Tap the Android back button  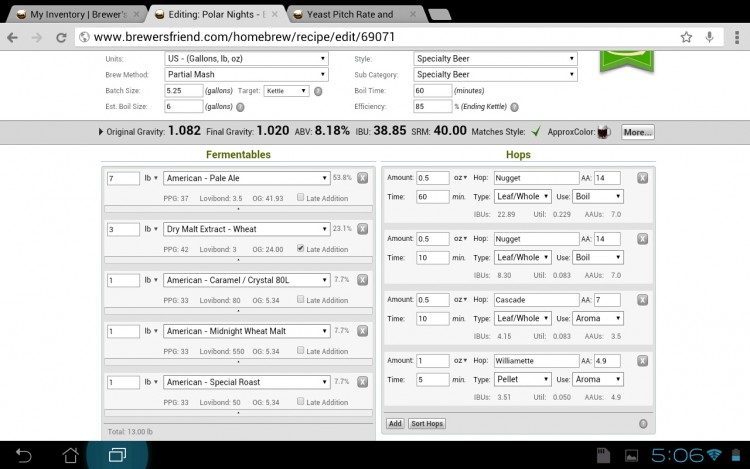click(x=23, y=455)
